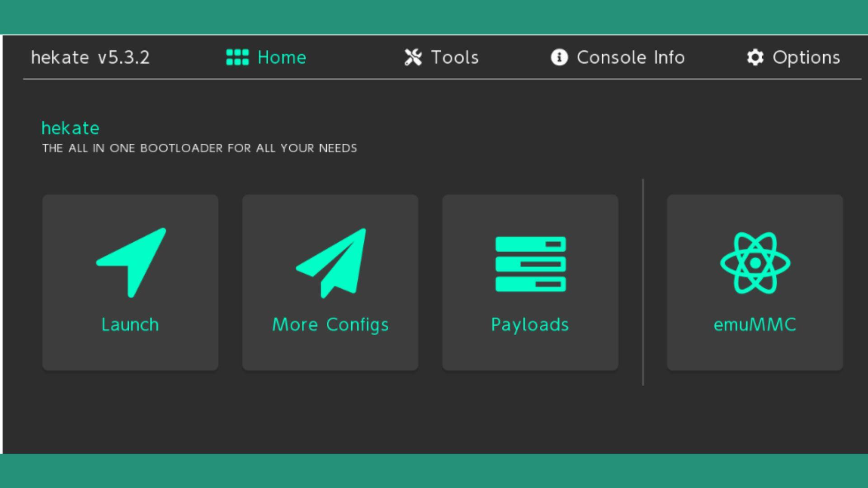Click the Console Info circle icon
868x488 pixels.
point(559,57)
